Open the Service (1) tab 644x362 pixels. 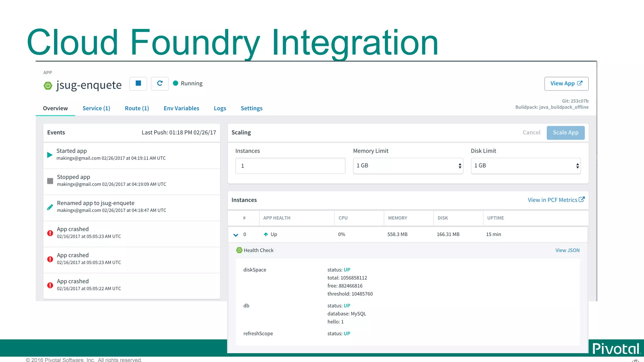(96, 108)
